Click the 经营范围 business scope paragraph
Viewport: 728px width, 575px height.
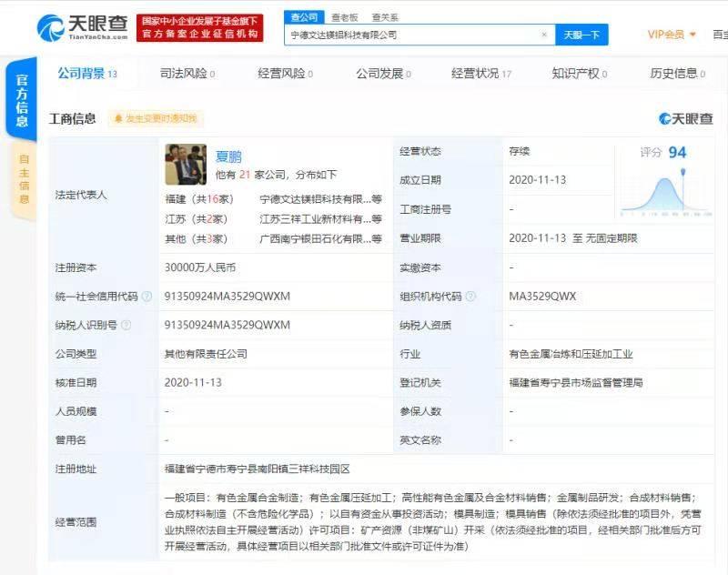[x=433, y=522]
